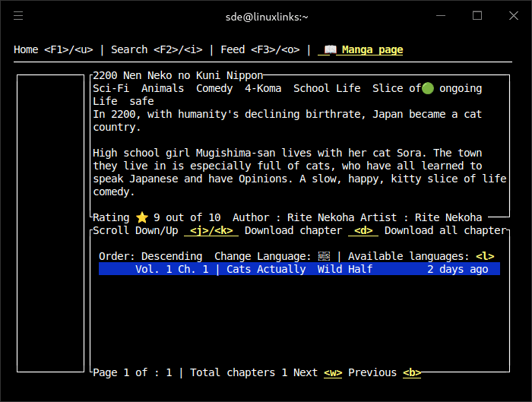
Task: Select the Vol. 1 Ch. 1 chapter row
Action: (x=299, y=269)
